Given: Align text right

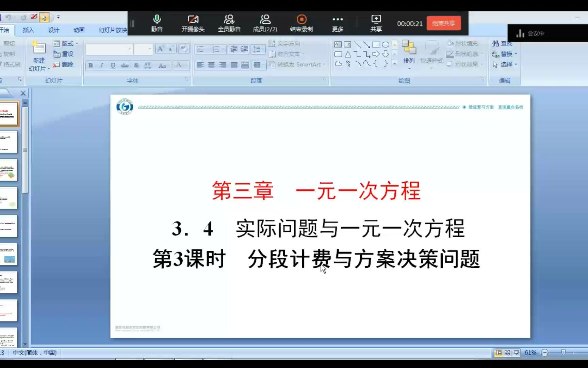Looking at the screenshot, I should tap(223, 65).
